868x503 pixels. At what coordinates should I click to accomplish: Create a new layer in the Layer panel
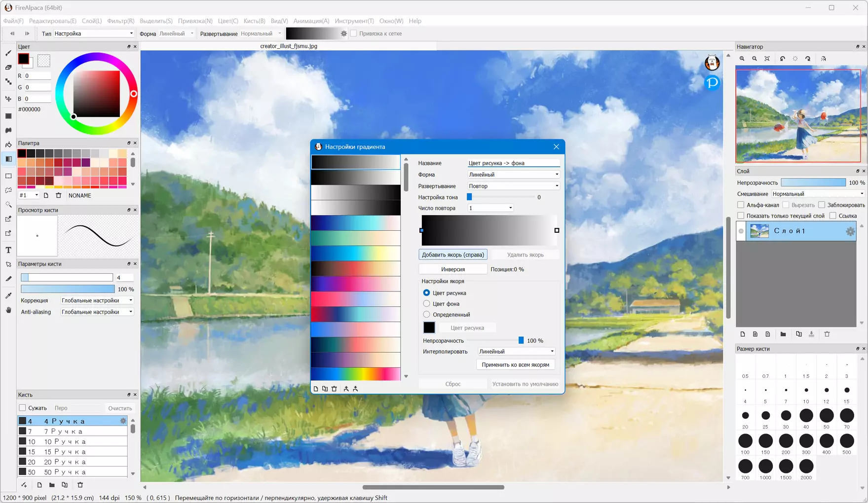pyautogui.click(x=743, y=334)
